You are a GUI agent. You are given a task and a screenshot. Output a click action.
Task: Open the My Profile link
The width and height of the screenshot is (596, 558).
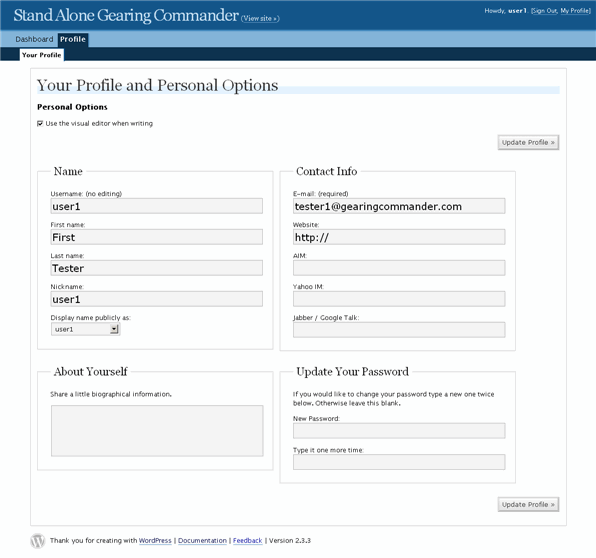tap(575, 11)
